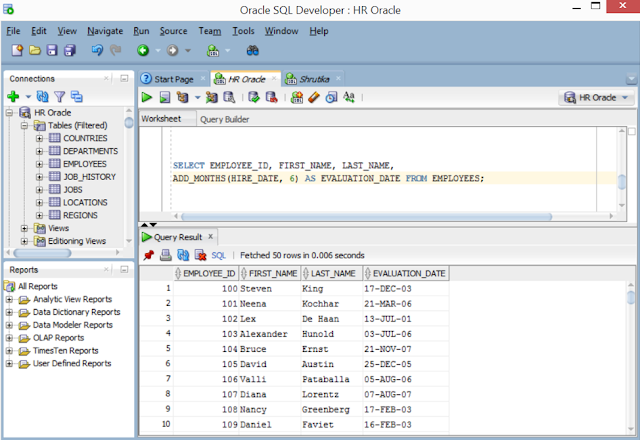Click the SQL link in result toolbar
The height and width of the screenshot is (440, 640).
218,256
